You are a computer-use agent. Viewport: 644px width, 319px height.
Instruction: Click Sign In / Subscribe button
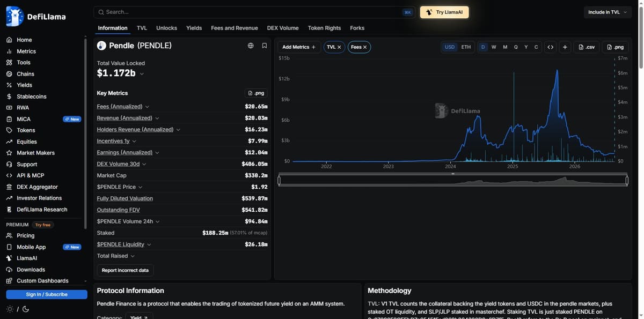coord(47,294)
